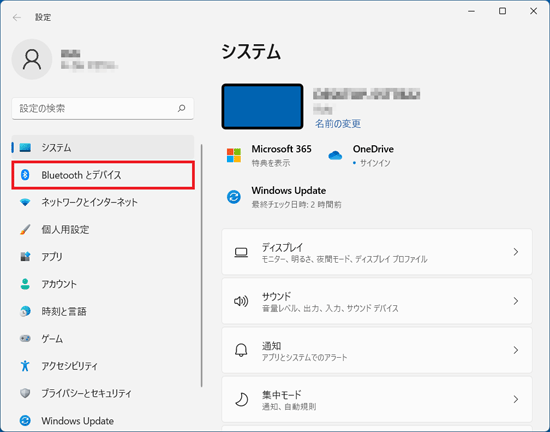Viewport: 550px width, 432px height.
Task: Click the network Wi-Fi icon in sidebar
Action: coord(25,202)
